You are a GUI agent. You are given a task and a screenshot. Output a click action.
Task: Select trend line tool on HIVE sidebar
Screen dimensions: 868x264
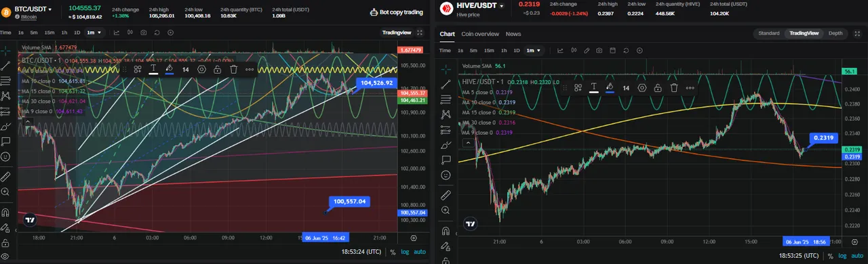pos(446,85)
